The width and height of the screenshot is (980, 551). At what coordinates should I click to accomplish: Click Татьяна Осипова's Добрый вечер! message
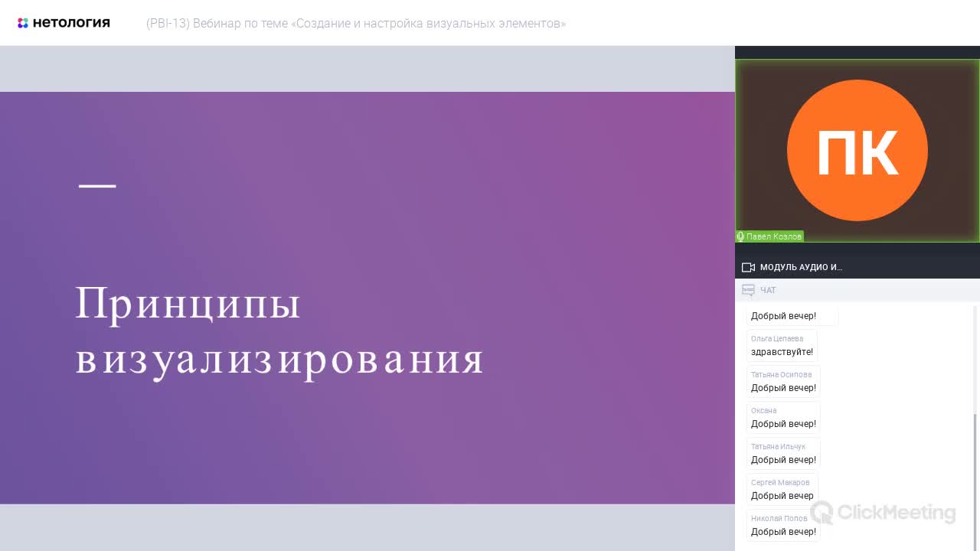[x=783, y=388]
